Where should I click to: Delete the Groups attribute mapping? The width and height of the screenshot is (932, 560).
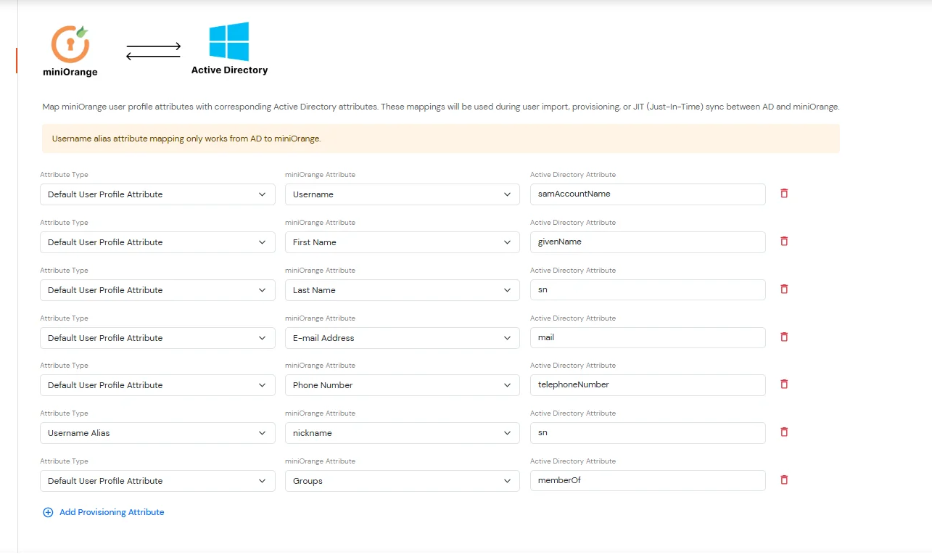(x=784, y=479)
